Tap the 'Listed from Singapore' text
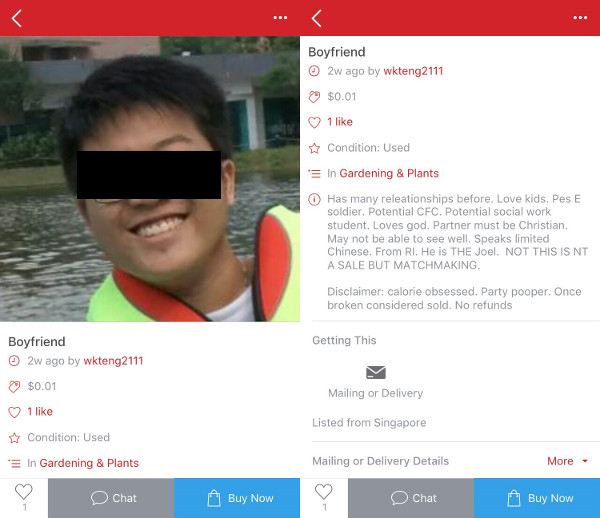The width and height of the screenshot is (600, 518). coord(369,423)
